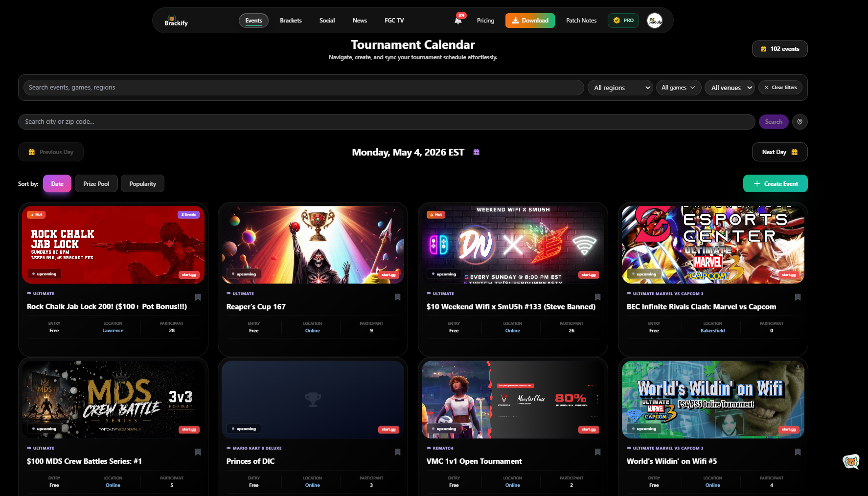The width and height of the screenshot is (868, 496).
Task: Open the News tab
Action: tap(360, 21)
